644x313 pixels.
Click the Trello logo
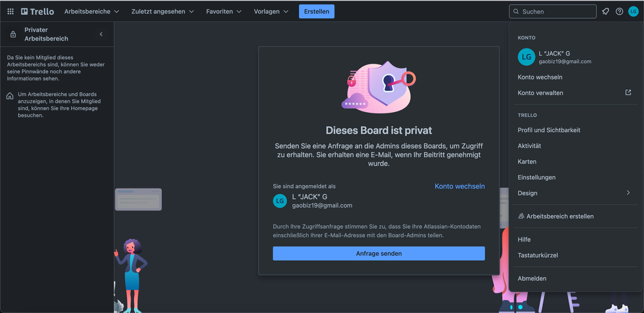point(37,12)
